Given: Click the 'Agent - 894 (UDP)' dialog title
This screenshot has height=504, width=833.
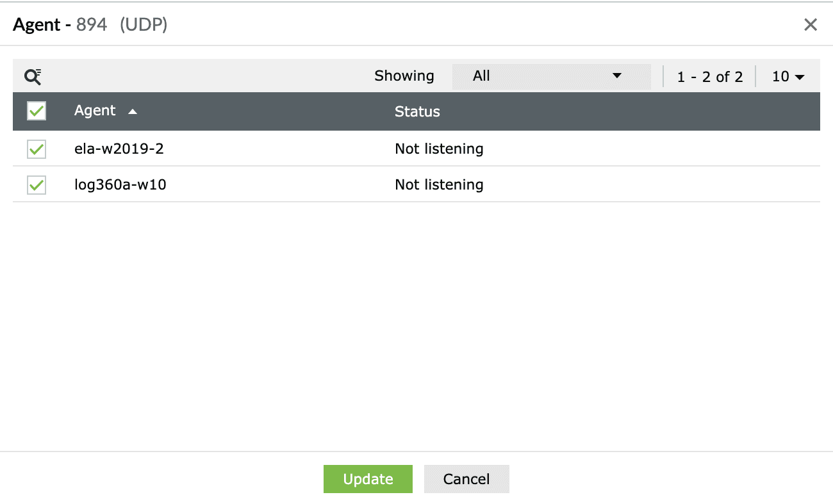Looking at the screenshot, I should 90,25.
